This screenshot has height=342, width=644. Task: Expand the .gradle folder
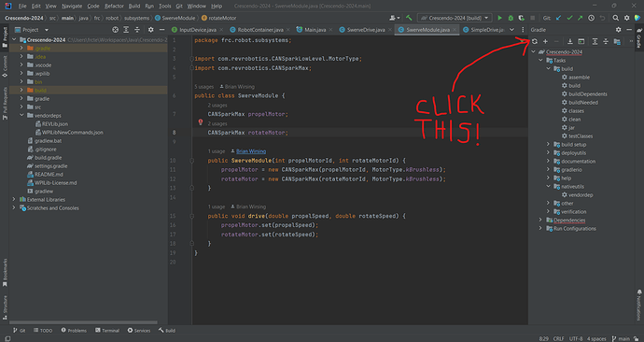pos(21,48)
